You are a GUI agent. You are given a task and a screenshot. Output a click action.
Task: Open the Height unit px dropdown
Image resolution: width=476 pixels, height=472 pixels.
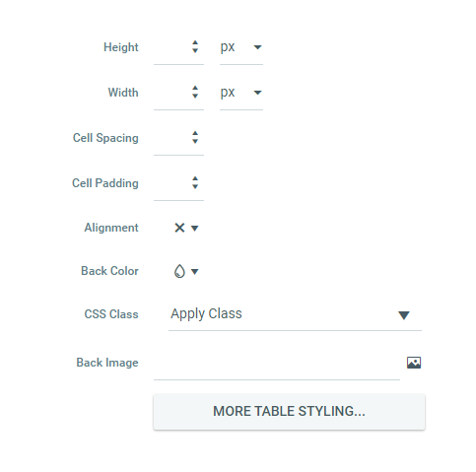241,47
